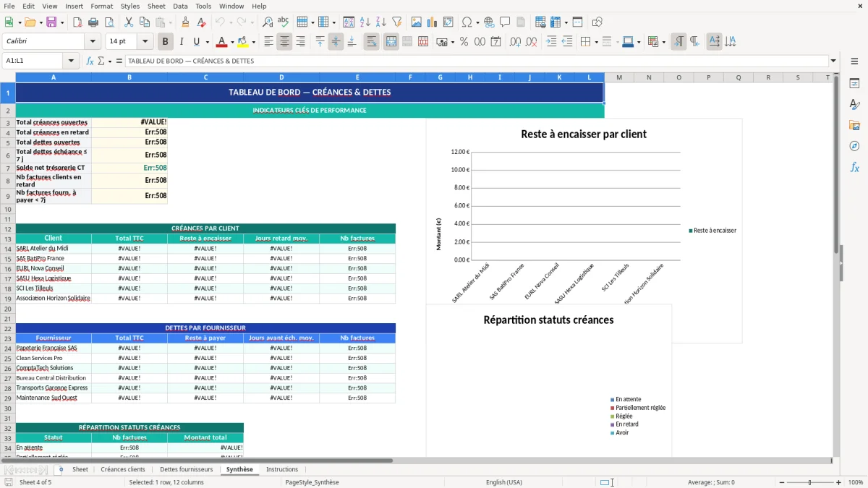Click row header 12
This screenshot has height=488, width=868.
[7, 228]
